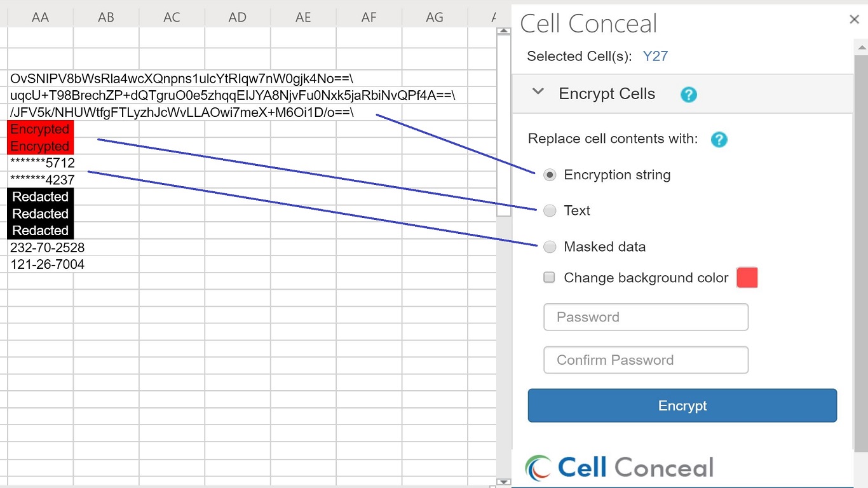This screenshot has width=868, height=488.
Task: Click help icon next to Replace cell contents
Action: coord(719,139)
